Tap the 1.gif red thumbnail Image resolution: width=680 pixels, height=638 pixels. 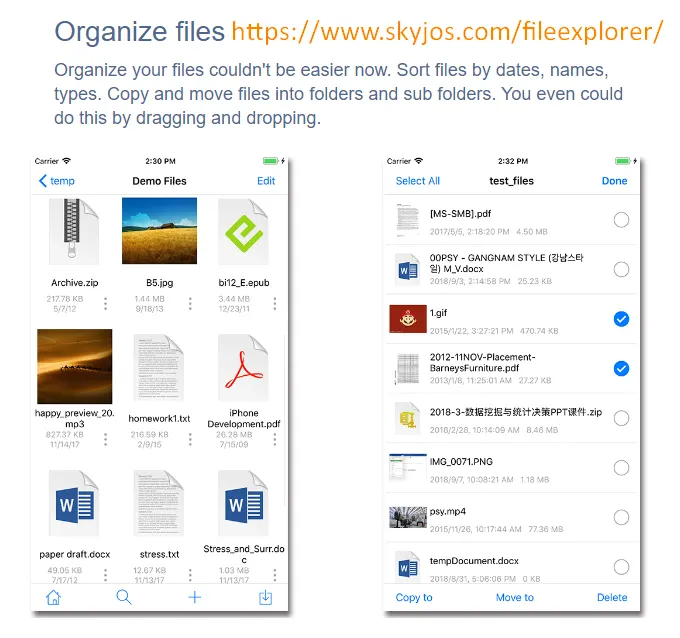pyautogui.click(x=408, y=319)
